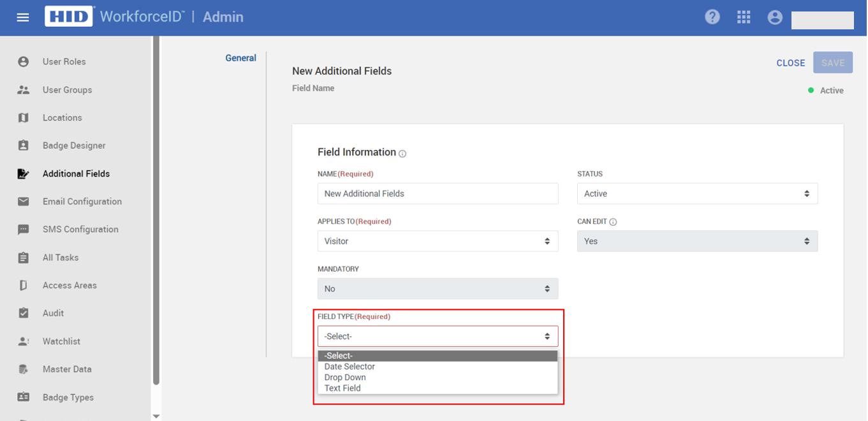This screenshot has width=868, height=421.
Task: Click the Active status indicator
Action: (x=826, y=91)
